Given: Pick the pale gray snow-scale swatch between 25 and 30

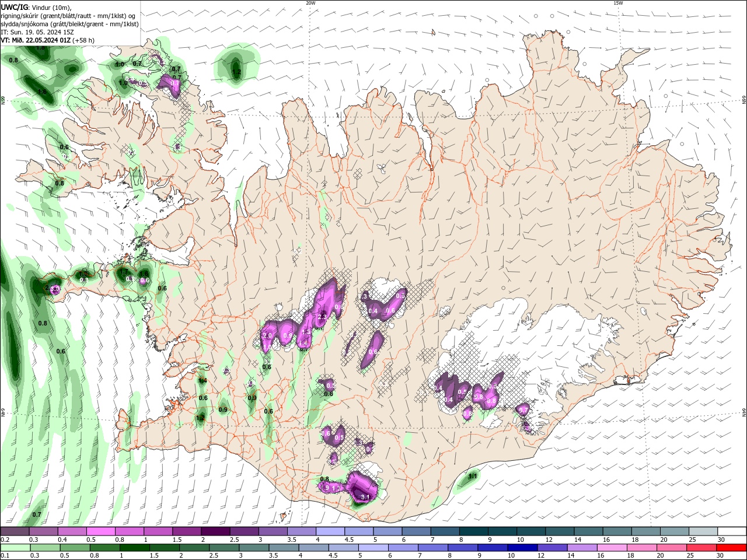Looking at the screenshot, I should [703, 531].
